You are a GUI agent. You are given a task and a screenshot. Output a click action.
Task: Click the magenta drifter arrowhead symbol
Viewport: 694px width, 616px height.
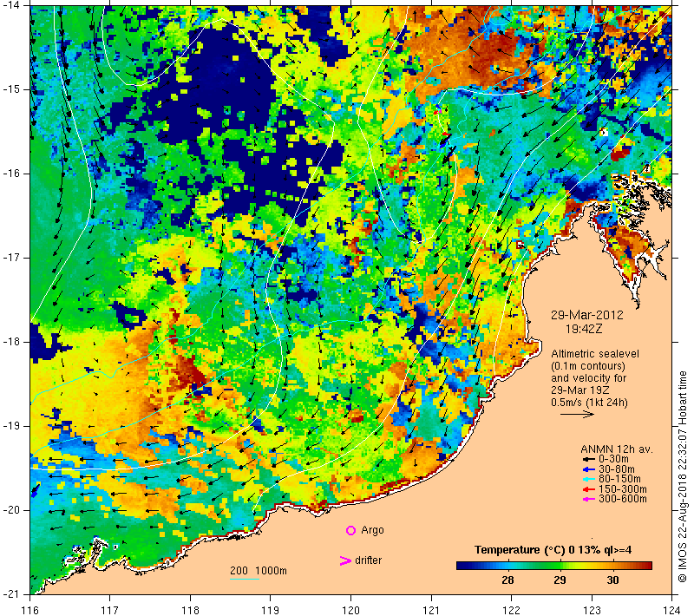point(344,560)
